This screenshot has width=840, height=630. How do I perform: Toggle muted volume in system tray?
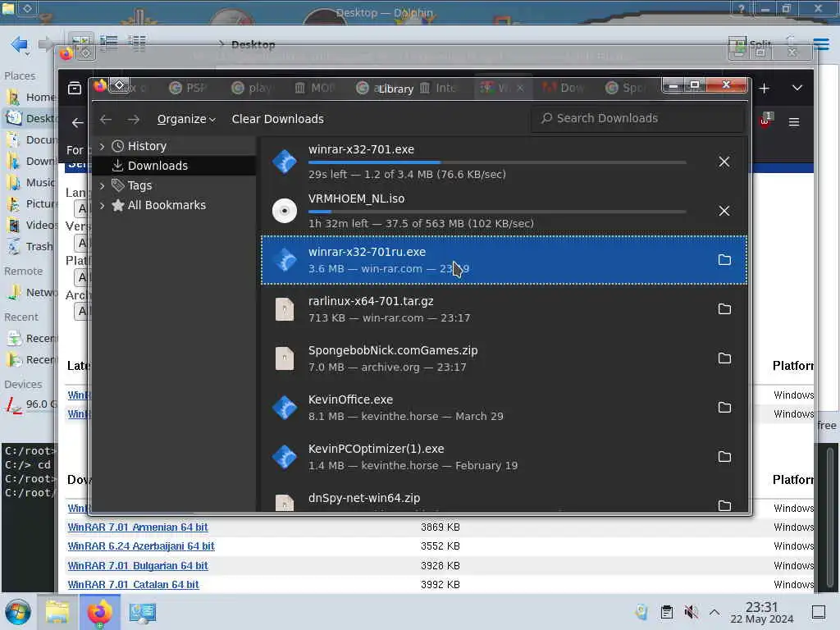click(691, 612)
